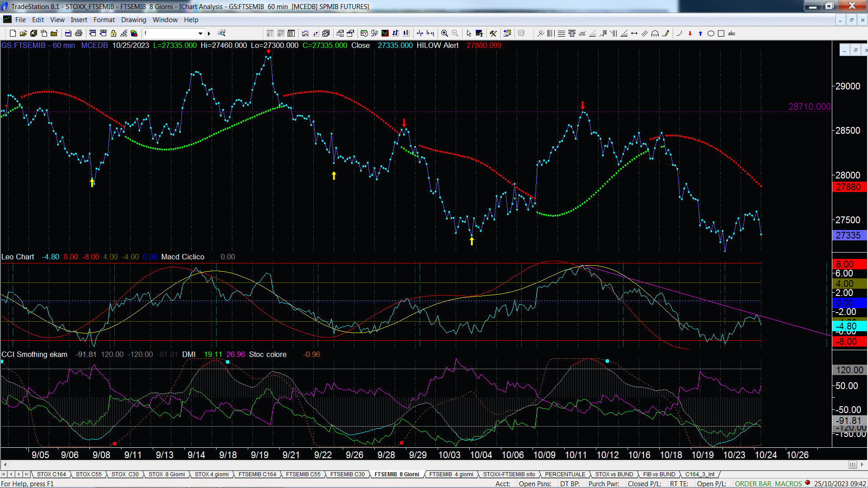This screenshot has height=488, width=868.
Task: Click the last-tab navigation arrow
Action: coord(26,474)
